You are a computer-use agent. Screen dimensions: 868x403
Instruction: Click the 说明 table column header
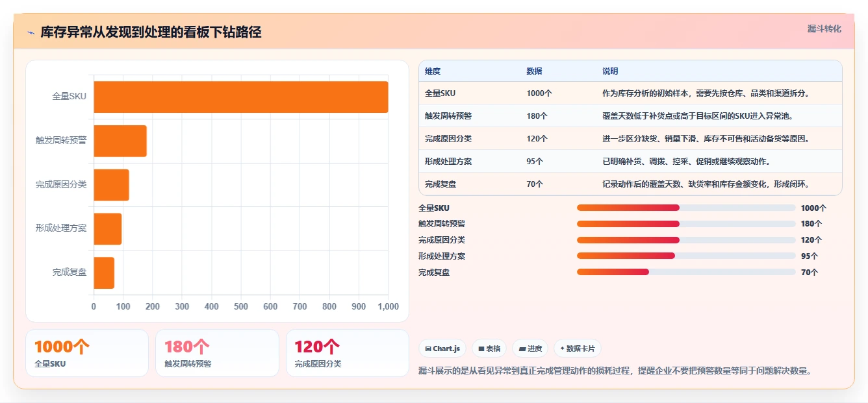pos(610,71)
